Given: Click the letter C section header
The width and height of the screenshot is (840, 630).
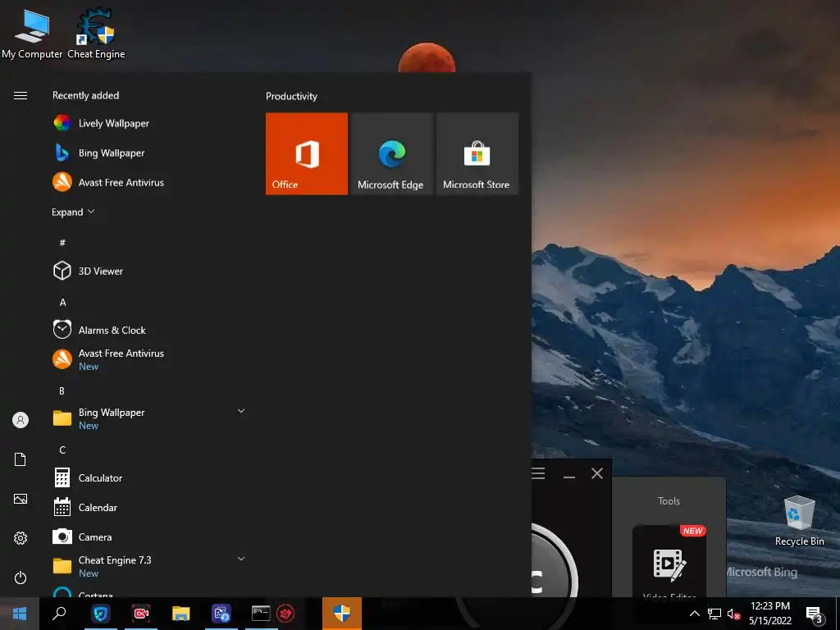Looking at the screenshot, I should (x=62, y=450).
